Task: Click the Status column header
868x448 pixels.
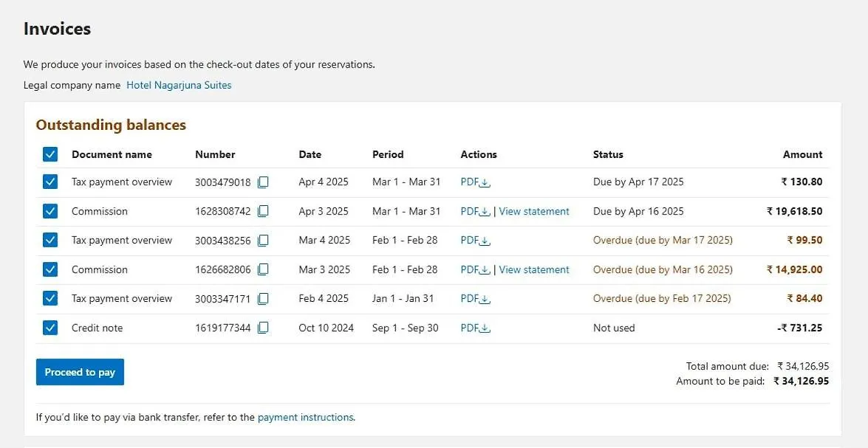Action: 608,155
